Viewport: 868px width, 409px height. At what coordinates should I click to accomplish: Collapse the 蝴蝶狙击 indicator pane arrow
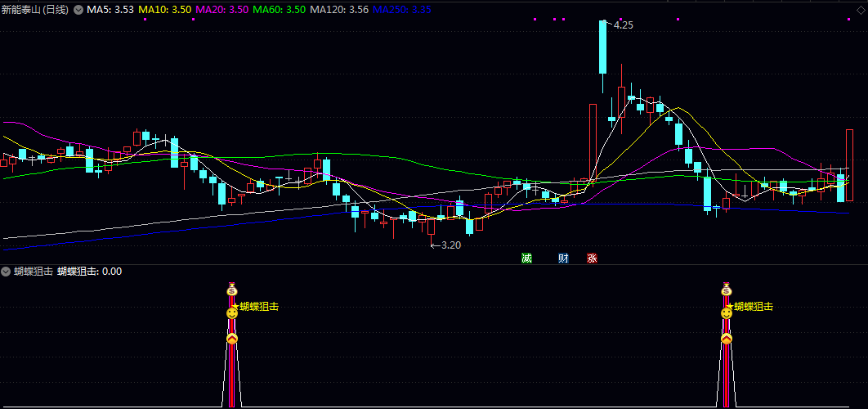[6, 271]
